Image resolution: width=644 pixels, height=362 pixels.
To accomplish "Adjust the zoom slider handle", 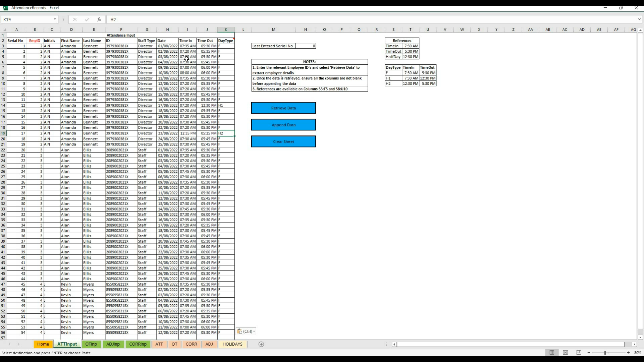I will [x=605, y=353].
